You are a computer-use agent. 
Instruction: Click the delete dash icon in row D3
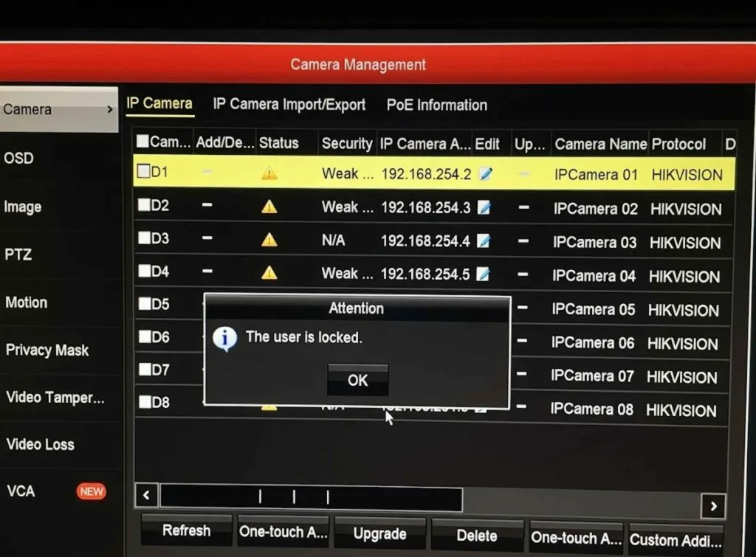click(207, 238)
